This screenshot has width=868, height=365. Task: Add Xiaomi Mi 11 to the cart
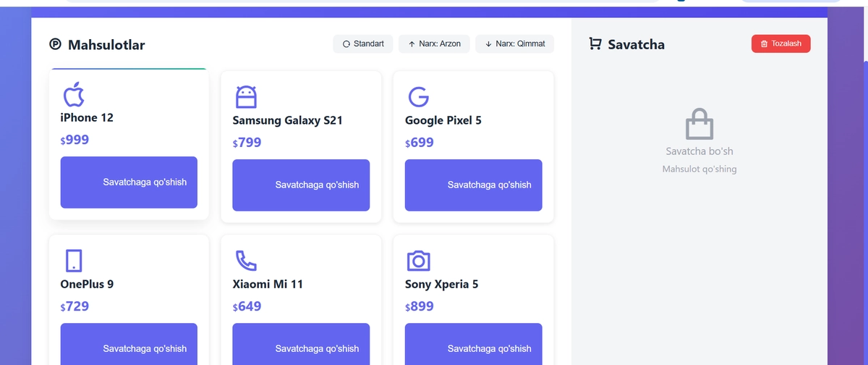tap(301, 344)
